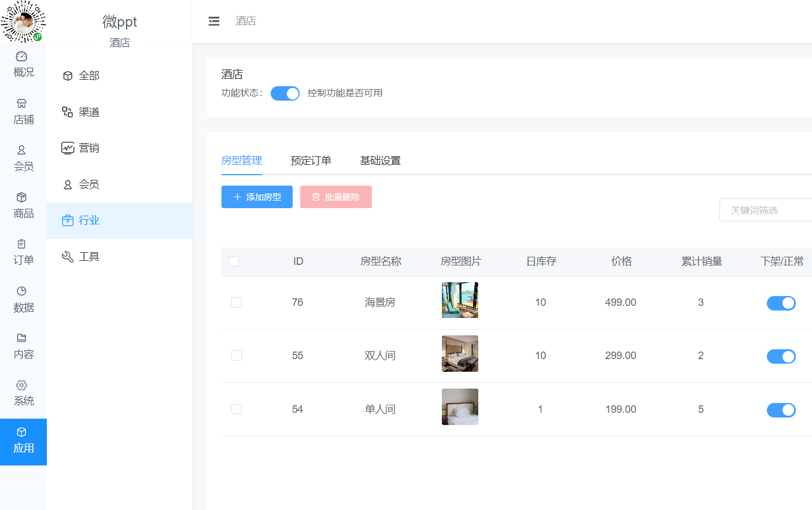Open the 双人间 room thumbnail
This screenshot has width=812, height=510.
coord(460,353)
